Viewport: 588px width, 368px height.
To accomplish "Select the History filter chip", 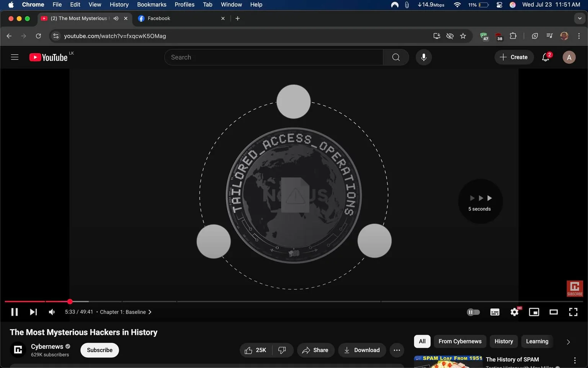I will click(504, 341).
